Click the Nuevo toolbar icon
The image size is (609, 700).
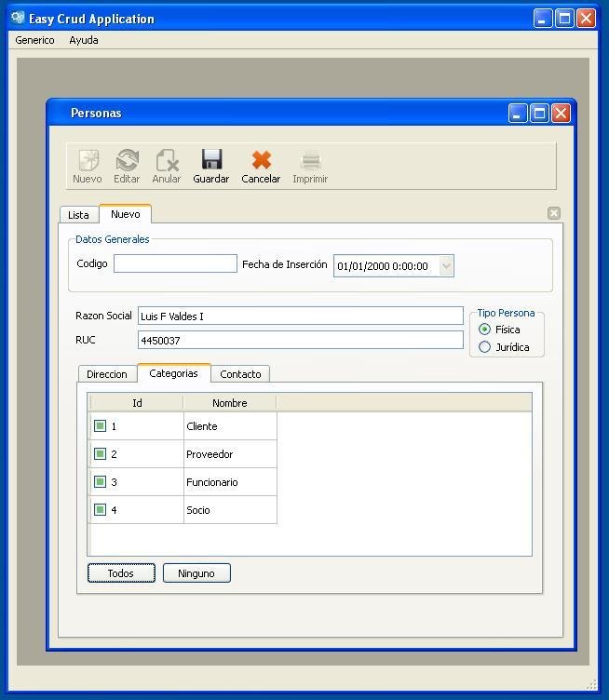point(88,160)
